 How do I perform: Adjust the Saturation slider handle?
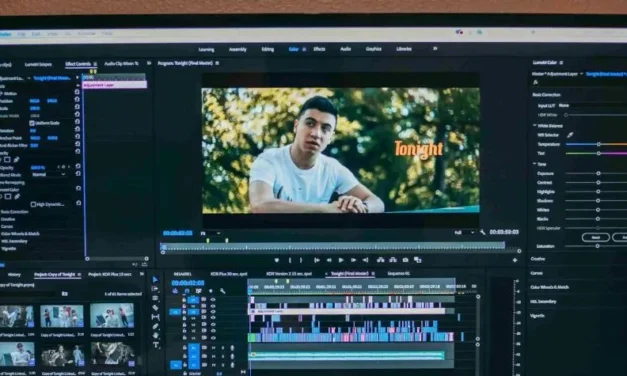coord(597,246)
